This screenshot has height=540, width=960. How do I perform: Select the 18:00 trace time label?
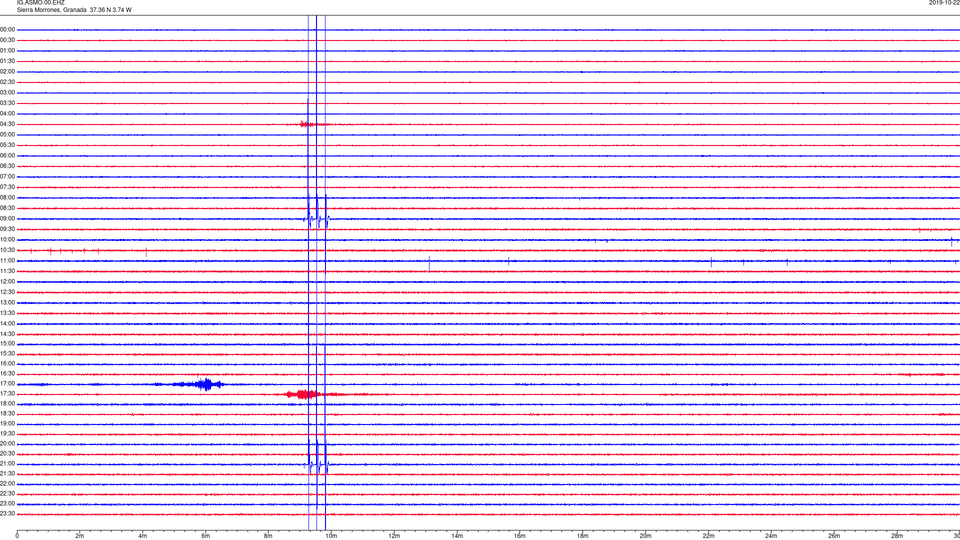point(8,404)
